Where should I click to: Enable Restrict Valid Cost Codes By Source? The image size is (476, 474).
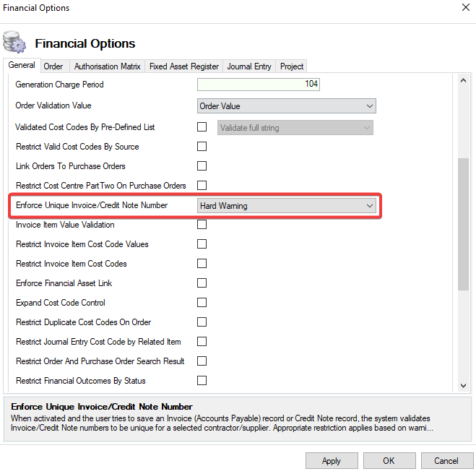point(202,147)
